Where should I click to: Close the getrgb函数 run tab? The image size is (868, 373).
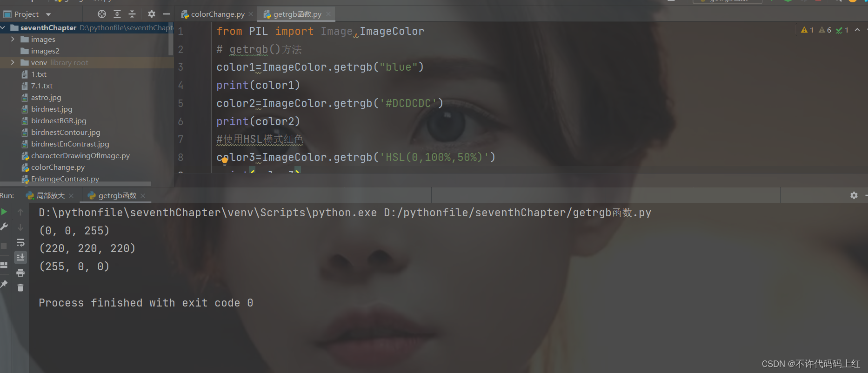(x=143, y=196)
